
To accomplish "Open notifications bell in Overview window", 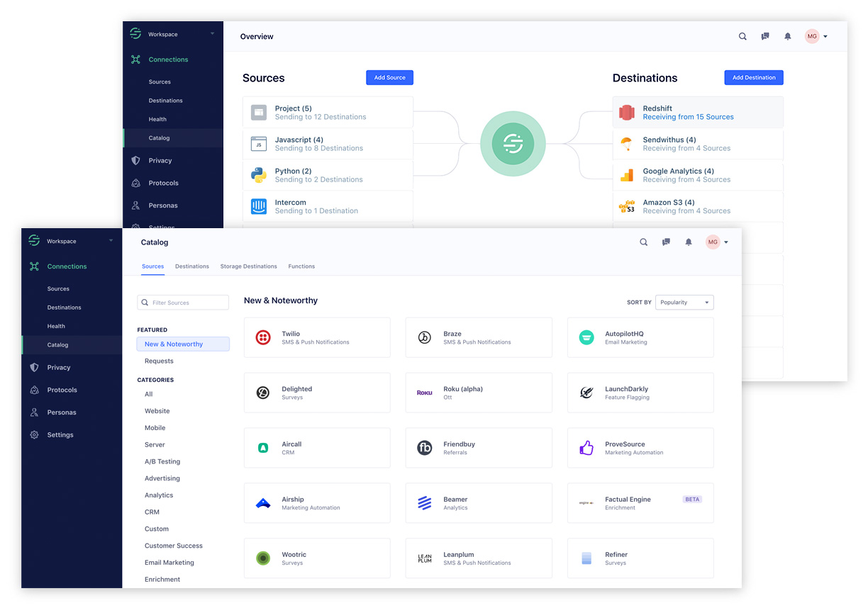I will pyautogui.click(x=788, y=36).
